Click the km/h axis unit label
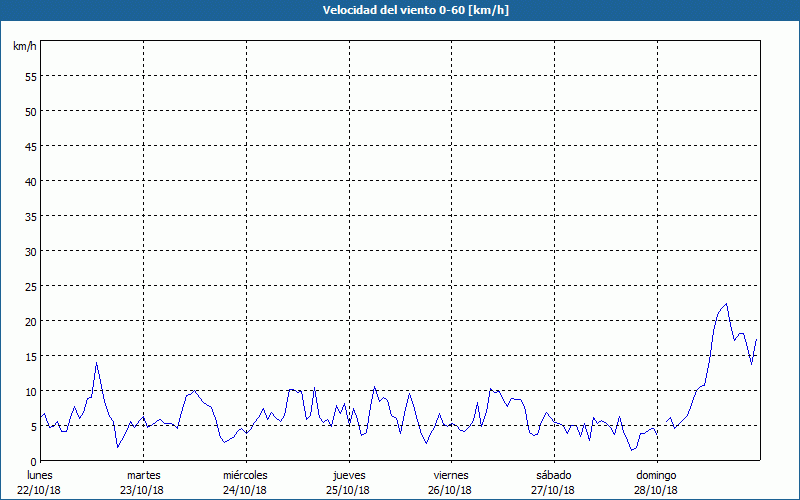The height and width of the screenshot is (500, 800). pyautogui.click(x=25, y=46)
